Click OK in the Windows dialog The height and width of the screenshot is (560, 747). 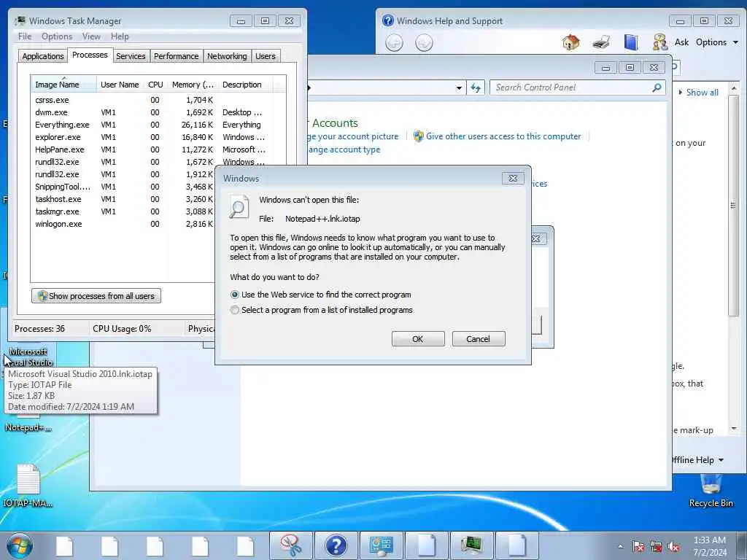(418, 339)
